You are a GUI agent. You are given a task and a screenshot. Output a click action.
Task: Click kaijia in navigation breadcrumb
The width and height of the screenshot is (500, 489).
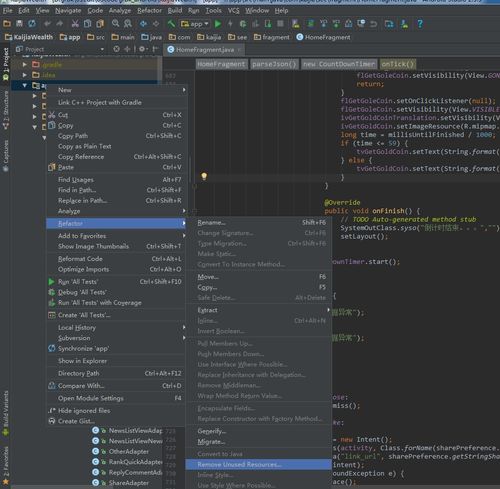pyautogui.click(x=209, y=37)
